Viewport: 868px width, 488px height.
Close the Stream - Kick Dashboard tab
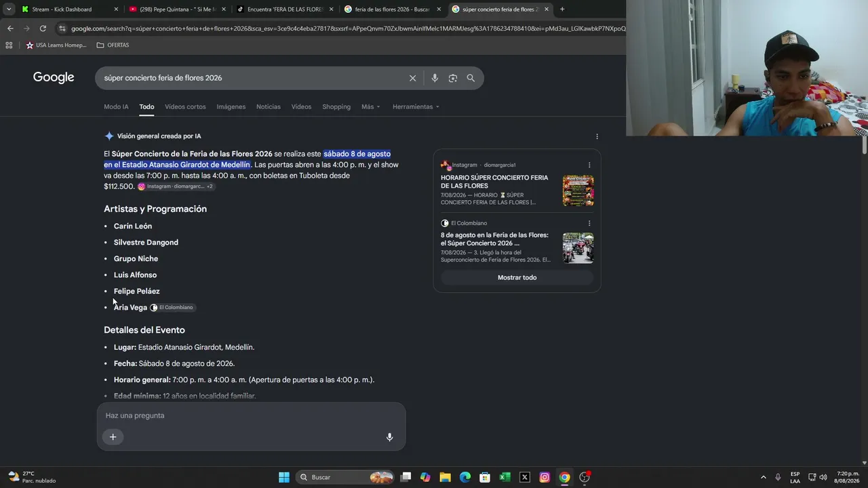coord(116,9)
